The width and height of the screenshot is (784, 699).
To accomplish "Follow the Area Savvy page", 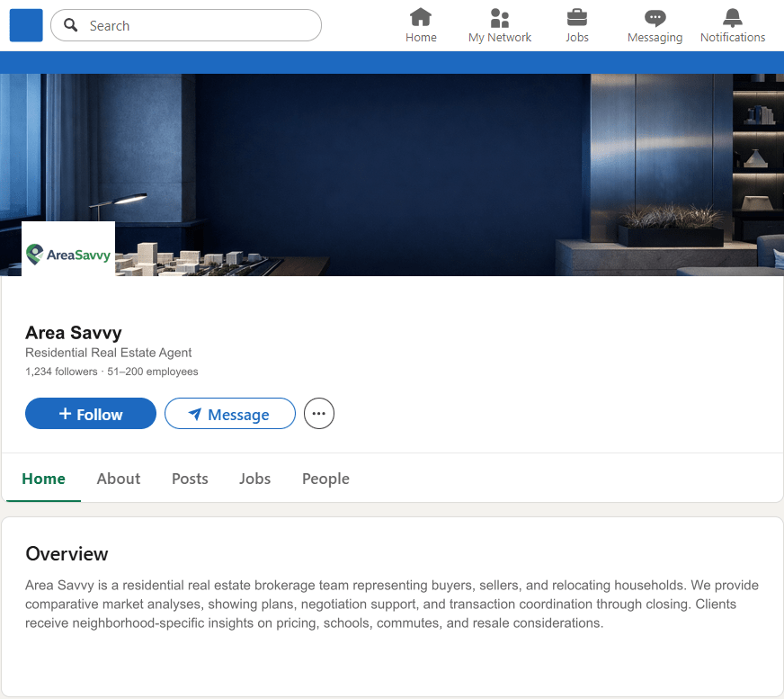I will point(91,413).
